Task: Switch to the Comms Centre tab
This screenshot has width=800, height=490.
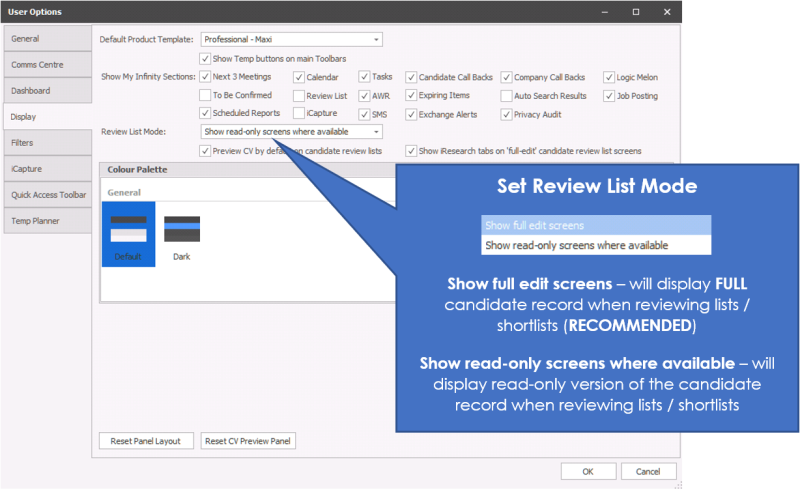Action: click(x=46, y=64)
